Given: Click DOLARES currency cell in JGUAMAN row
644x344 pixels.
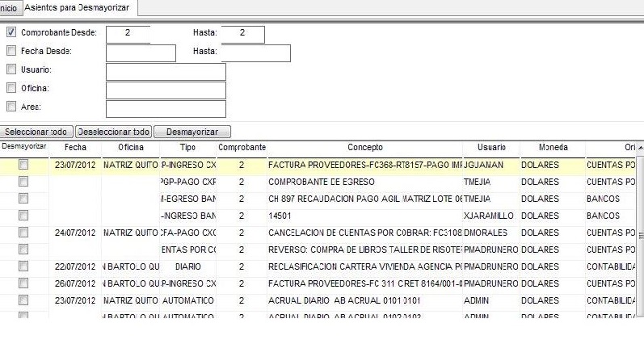Looking at the screenshot, I should 553,165.
